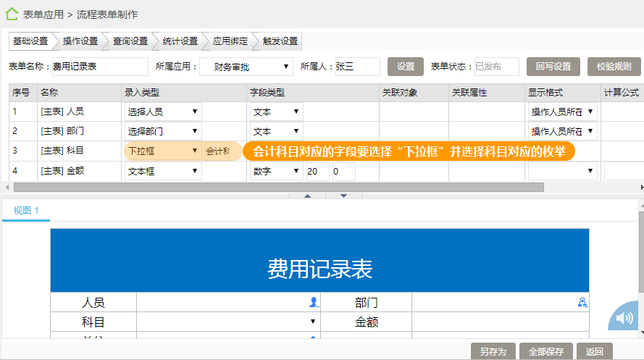Open the 科目 dropdown in form preview
Screen dimensions: 644x360
(313, 322)
